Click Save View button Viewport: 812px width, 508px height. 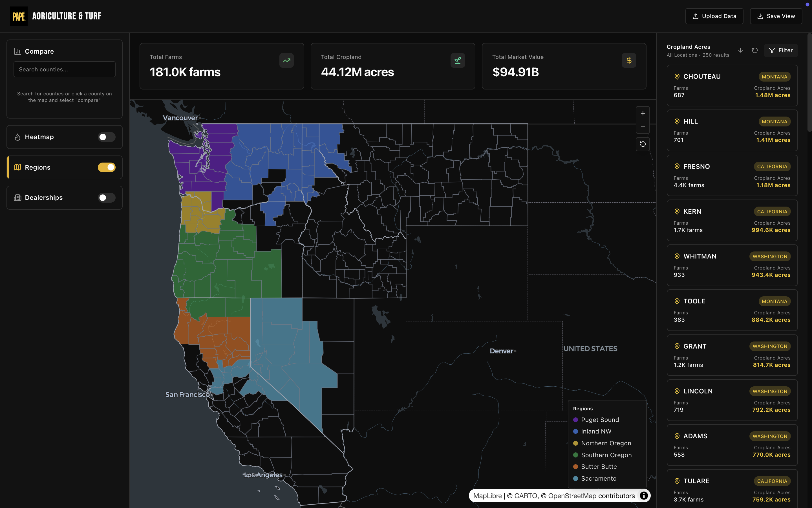coord(776,16)
